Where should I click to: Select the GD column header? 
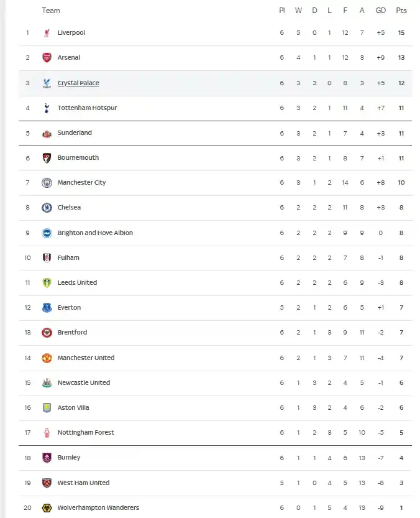point(381,10)
